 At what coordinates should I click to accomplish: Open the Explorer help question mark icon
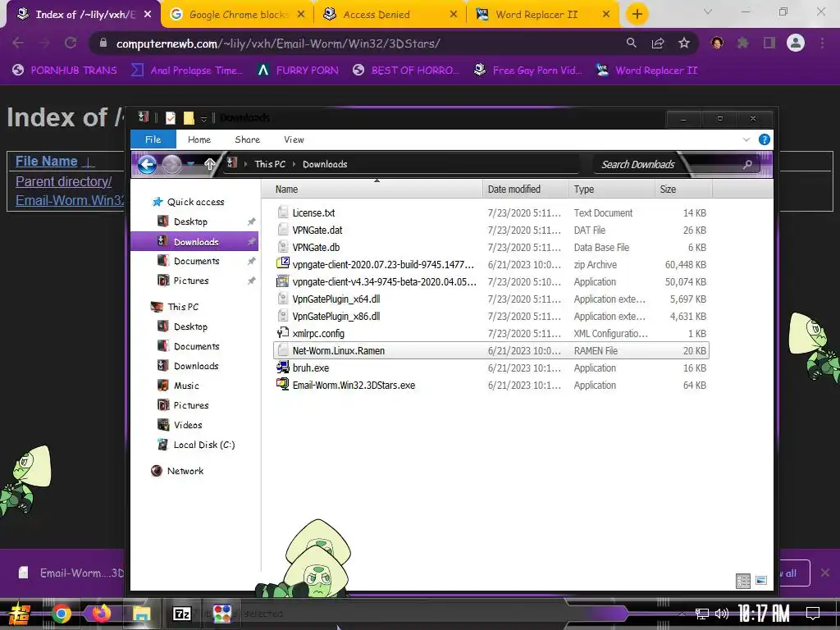coord(765,139)
